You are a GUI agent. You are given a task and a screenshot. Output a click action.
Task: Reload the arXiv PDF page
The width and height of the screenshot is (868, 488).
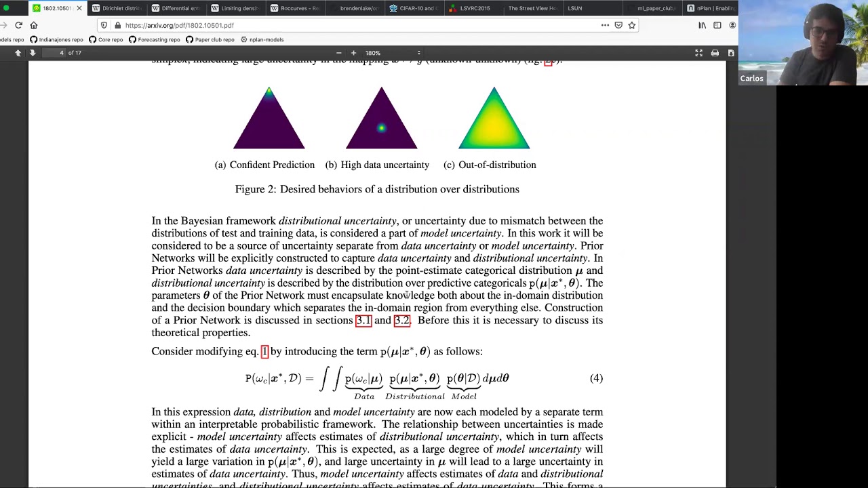coord(18,25)
